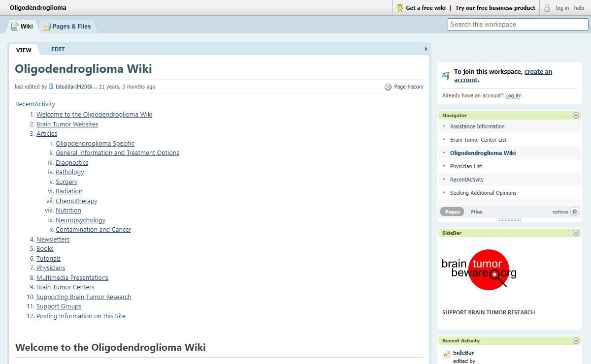Collapse the SideBar panel
The height and width of the screenshot is (364, 591).
pyautogui.click(x=575, y=233)
